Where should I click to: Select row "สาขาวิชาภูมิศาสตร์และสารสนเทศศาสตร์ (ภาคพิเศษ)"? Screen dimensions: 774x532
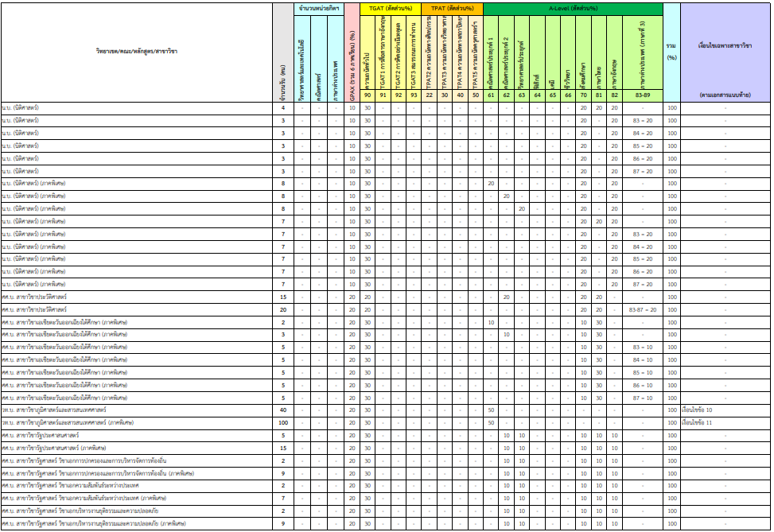[385, 423]
